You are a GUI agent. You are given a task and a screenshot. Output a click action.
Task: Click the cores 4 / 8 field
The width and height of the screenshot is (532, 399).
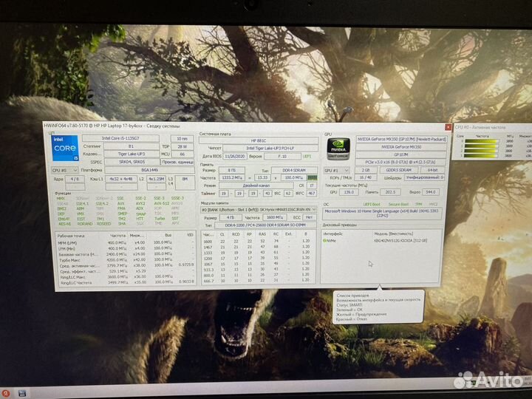75,179
